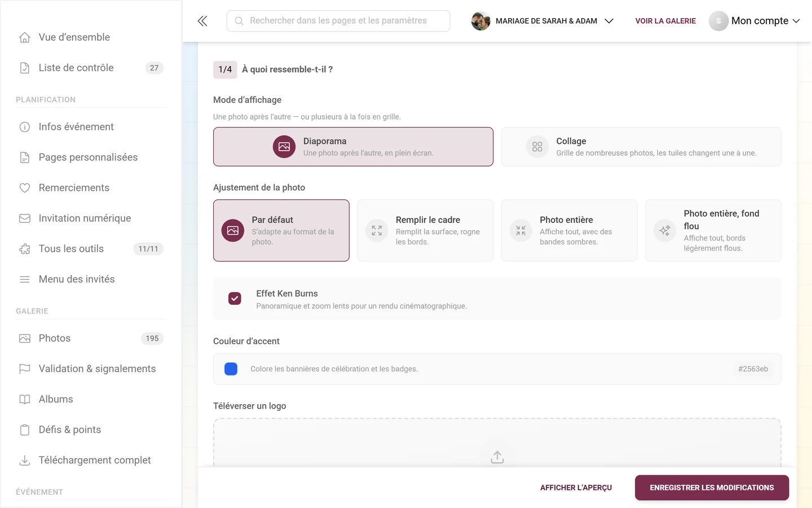
Task: Click the home icon beside Vue d'ensemble
Action: [25, 37]
